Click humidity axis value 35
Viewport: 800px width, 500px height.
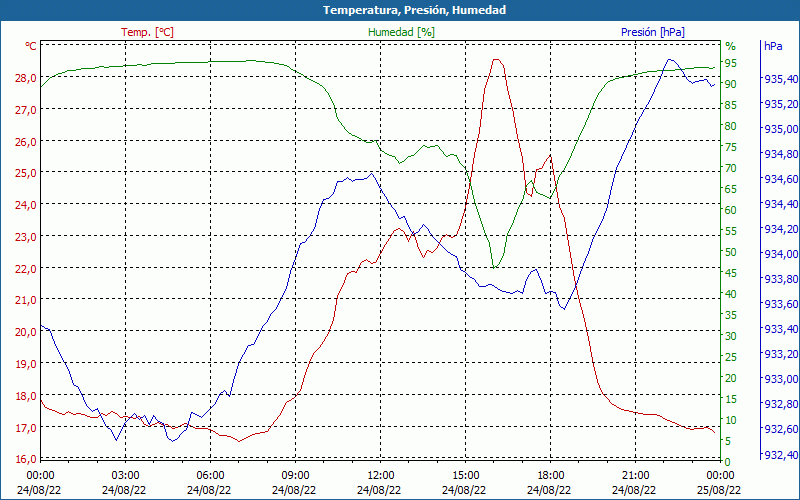click(731, 315)
